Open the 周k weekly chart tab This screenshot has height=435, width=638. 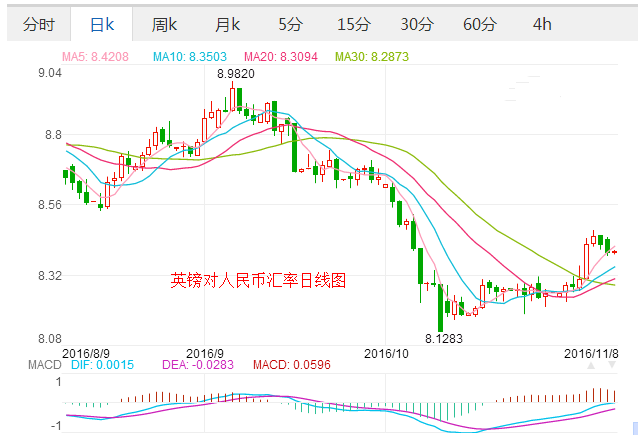click(x=164, y=23)
